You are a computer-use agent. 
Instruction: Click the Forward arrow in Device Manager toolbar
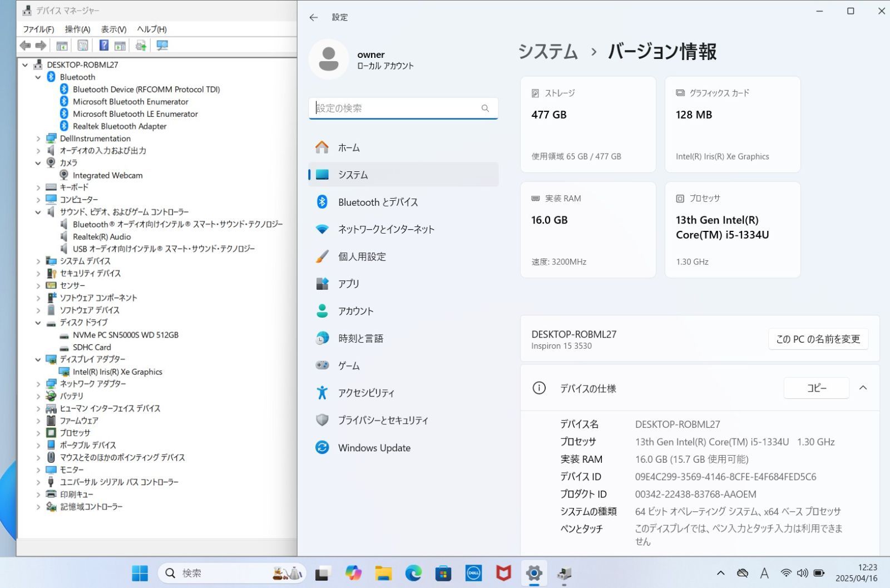click(x=41, y=46)
